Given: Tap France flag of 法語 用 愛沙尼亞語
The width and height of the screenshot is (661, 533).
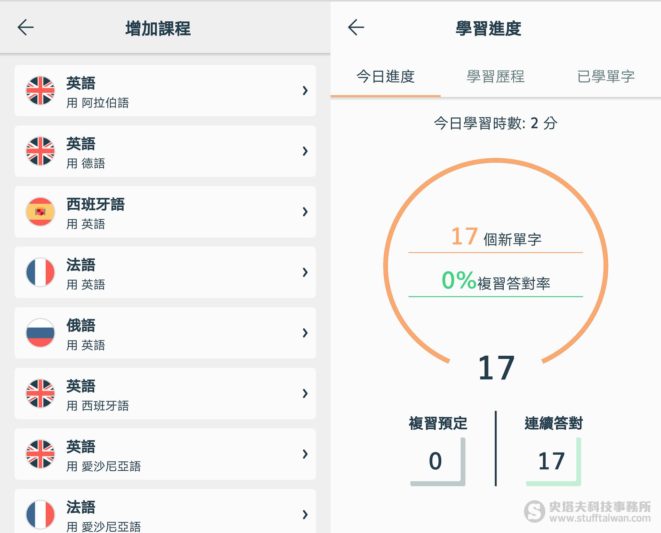Looking at the screenshot, I should [40, 514].
